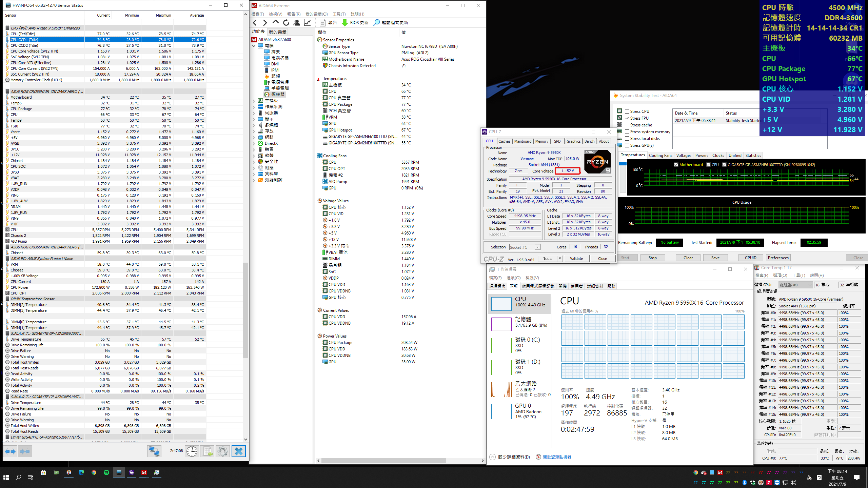Toggle GIGABYTE GP-ASM2NE6100TTD graph checkbox
Screen dimensions: 868x488
[725, 165]
